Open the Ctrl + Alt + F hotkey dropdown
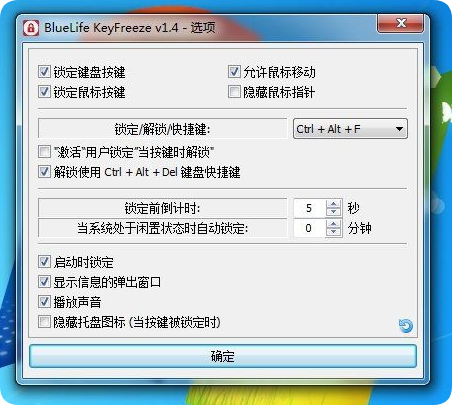 350,129
